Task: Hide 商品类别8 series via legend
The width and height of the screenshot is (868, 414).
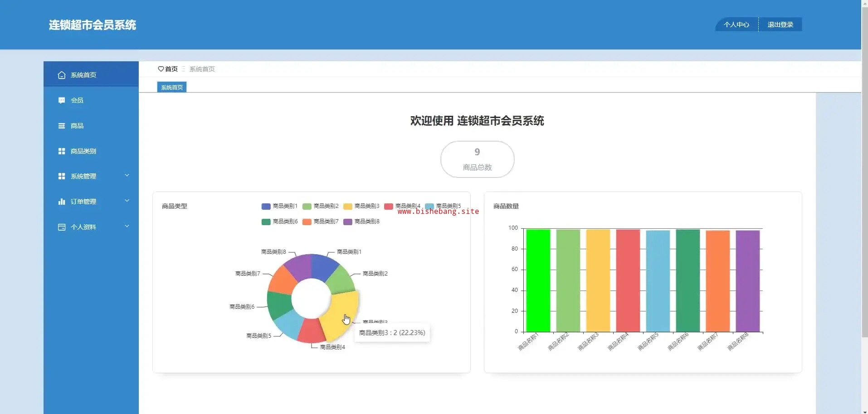Action: point(361,222)
